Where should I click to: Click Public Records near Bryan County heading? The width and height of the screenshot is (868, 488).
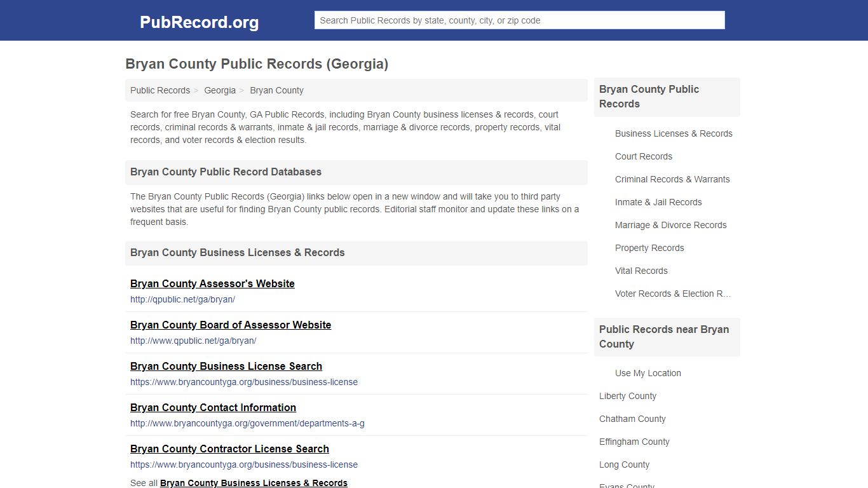pyautogui.click(x=664, y=337)
